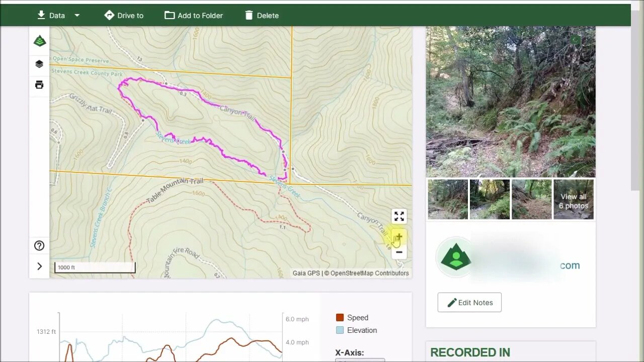Expand the map sidebar chevron
This screenshot has height=362, width=644.
point(39,266)
